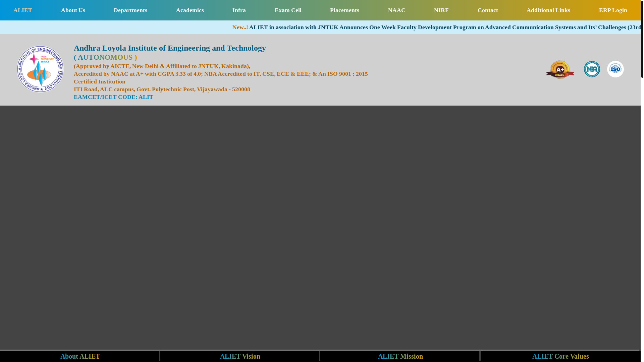This screenshot has height=362, width=644.
Task: Open the Placements menu
Action: point(344,10)
